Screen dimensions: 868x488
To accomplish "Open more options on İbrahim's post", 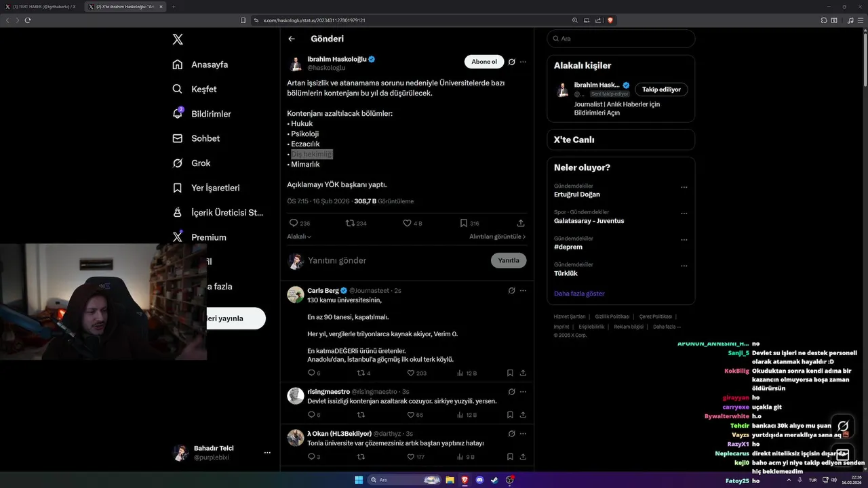I will coord(523,62).
